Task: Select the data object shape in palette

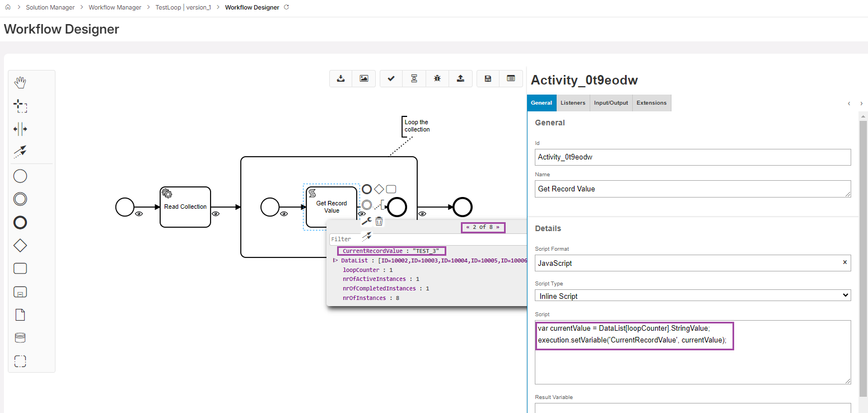Action: coord(20,315)
